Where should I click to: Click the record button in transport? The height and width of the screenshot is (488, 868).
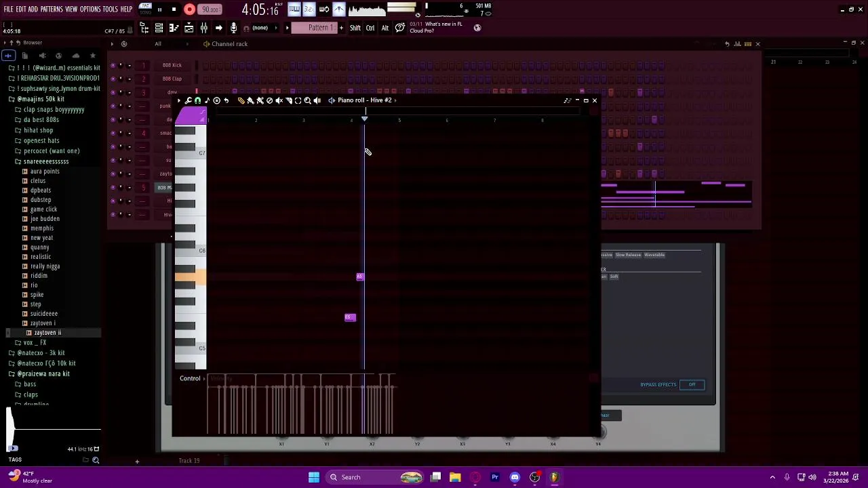click(x=189, y=9)
